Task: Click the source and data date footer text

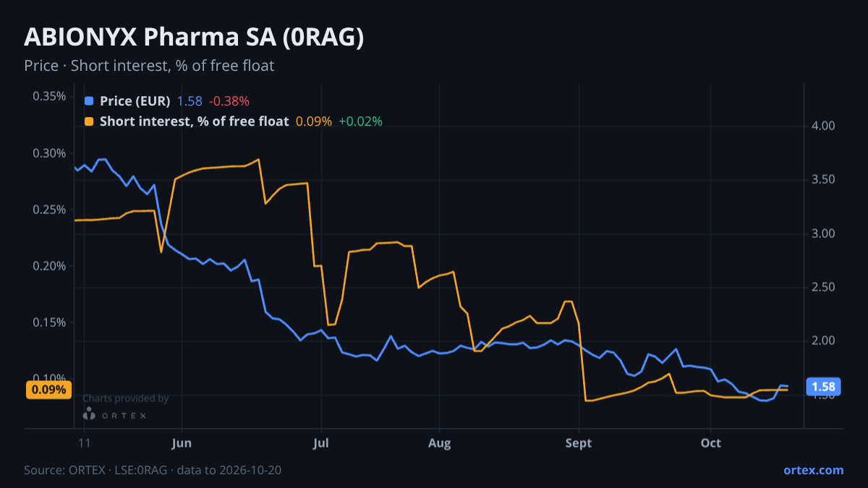Action: [x=153, y=470]
